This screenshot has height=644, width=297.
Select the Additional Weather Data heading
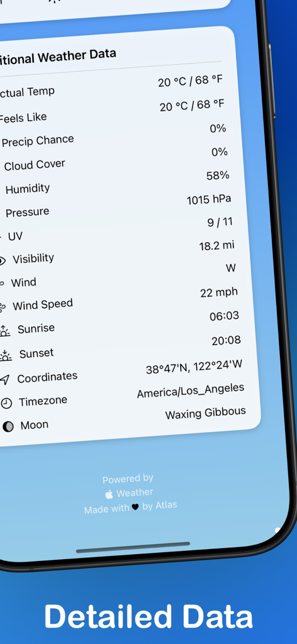pyautogui.click(x=58, y=57)
